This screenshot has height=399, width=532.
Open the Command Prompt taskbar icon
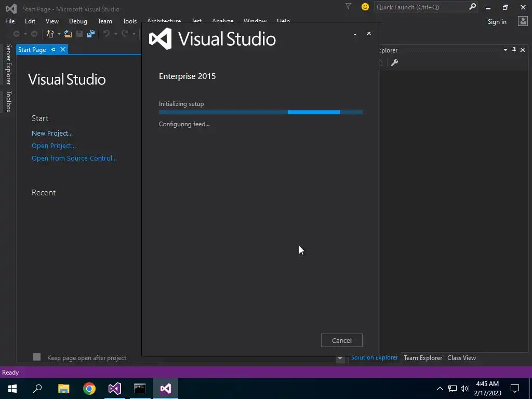140,389
